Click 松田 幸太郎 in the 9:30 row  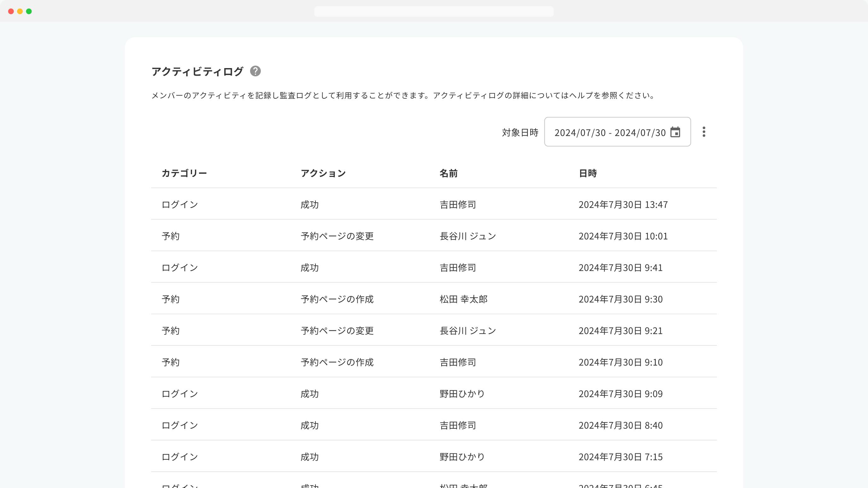tap(463, 299)
